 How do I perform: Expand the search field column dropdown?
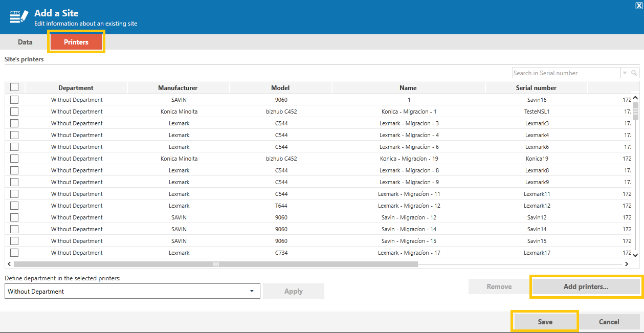pos(625,73)
